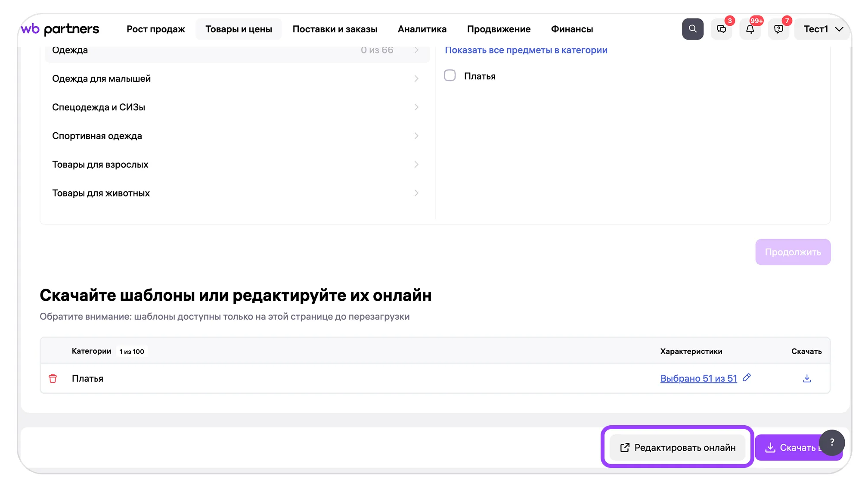Check the Платья checkbox
868x486 pixels.
[x=449, y=75]
